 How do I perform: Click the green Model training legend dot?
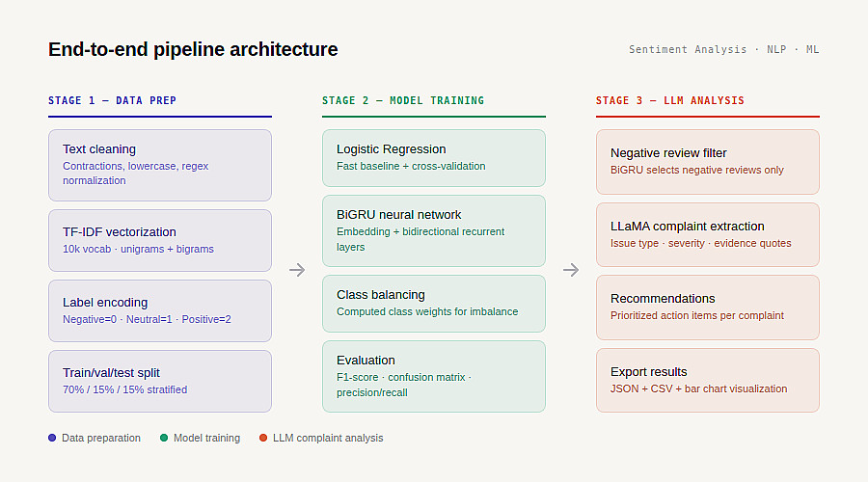(x=164, y=438)
